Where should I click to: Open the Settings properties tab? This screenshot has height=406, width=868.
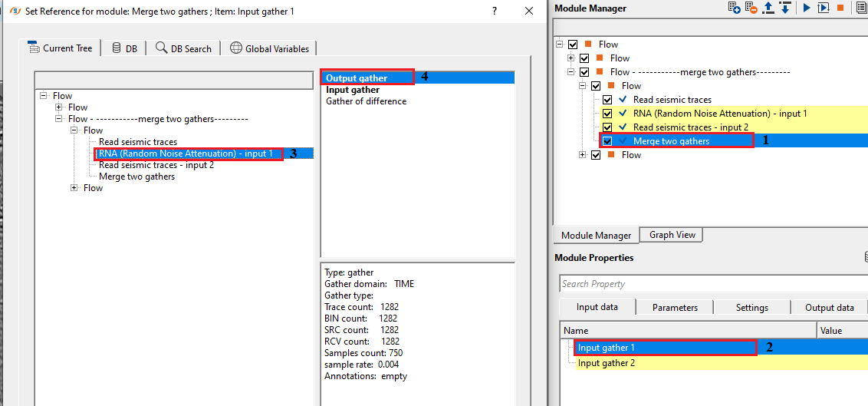[x=751, y=308]
